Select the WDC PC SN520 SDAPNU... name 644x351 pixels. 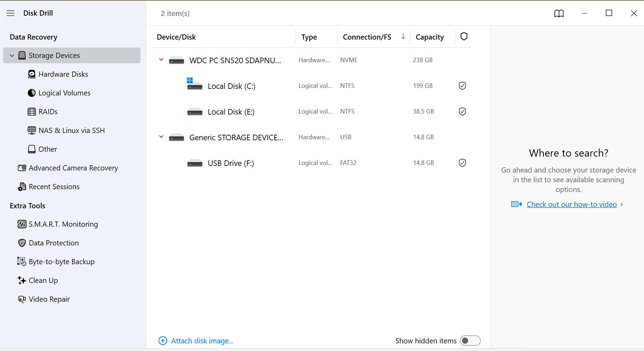point(235,60)
